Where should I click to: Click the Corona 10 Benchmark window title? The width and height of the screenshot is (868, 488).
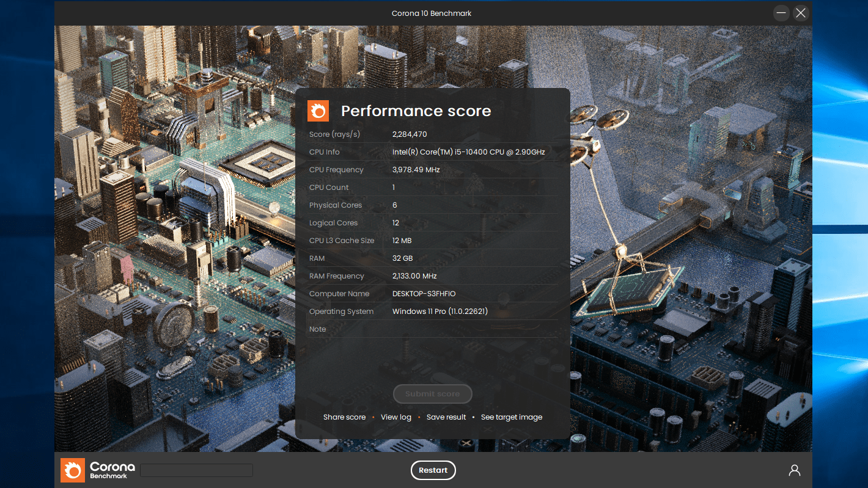click(x=432, y=13)
